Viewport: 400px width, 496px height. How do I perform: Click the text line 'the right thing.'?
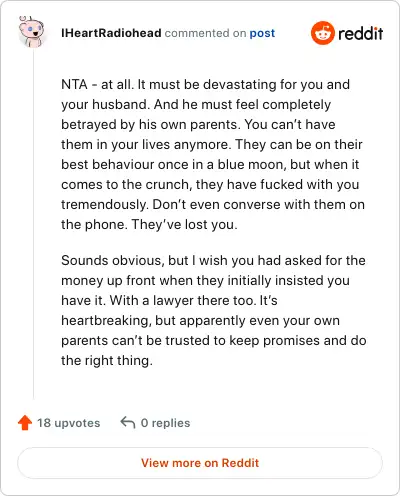tap(107, 361)
